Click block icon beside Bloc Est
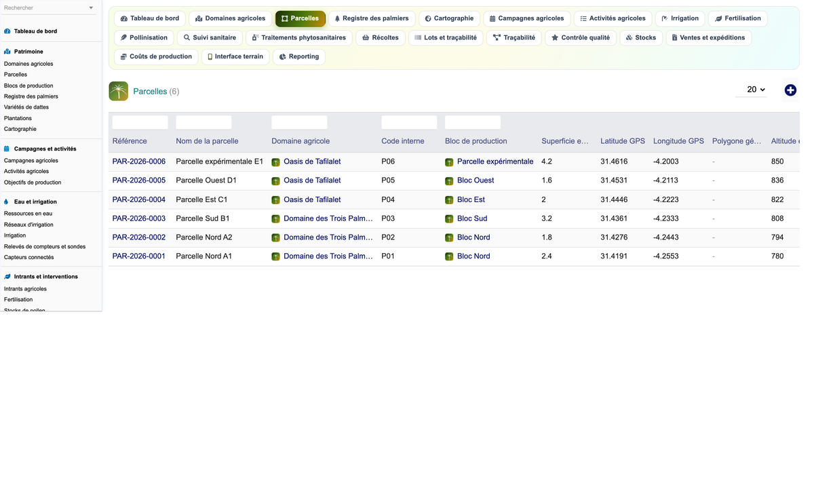 449,200
